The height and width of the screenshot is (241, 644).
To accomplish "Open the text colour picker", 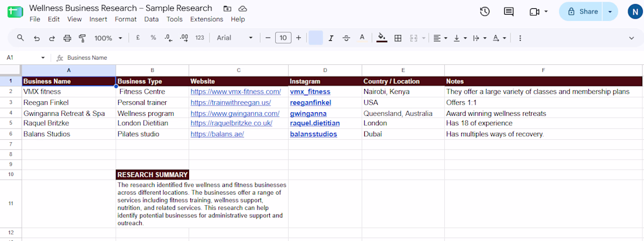I will [x=362, y=38].
